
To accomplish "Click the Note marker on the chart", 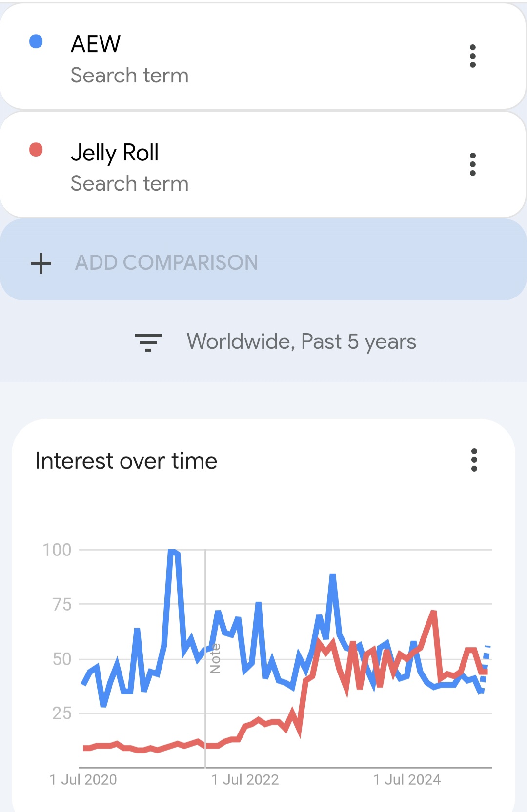I will 215,658.
